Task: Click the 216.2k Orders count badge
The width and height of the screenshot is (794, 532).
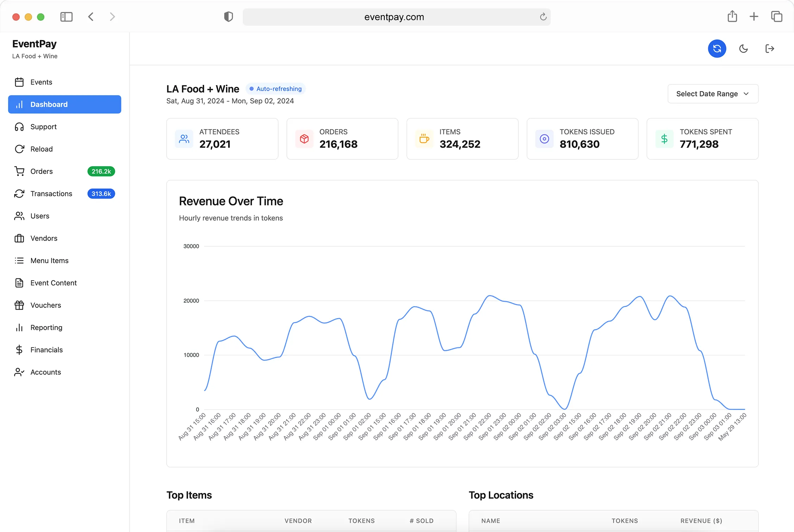Action: coord(101,171)
